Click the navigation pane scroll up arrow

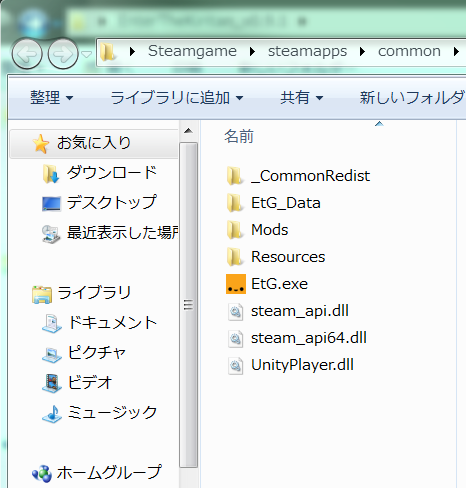(188, 131)
